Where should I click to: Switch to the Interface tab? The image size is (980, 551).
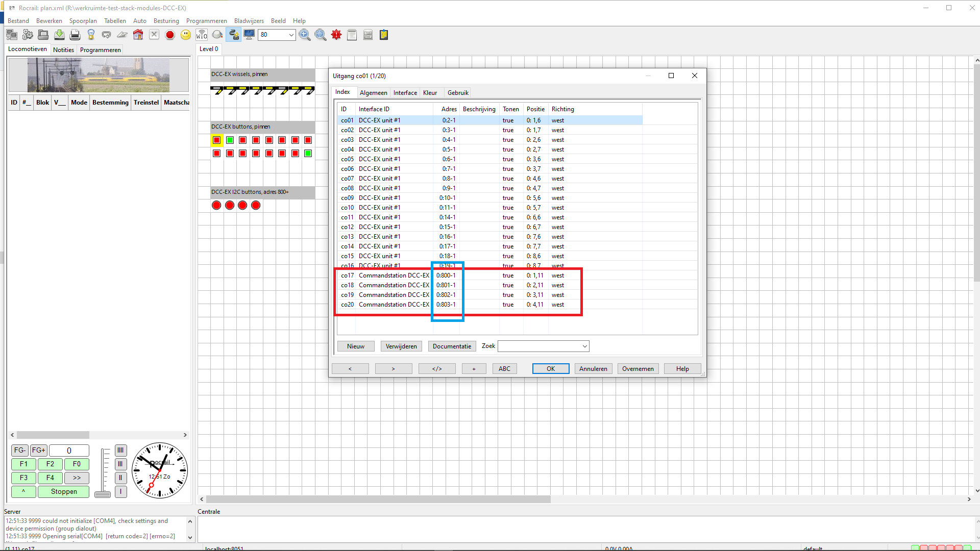405,93
